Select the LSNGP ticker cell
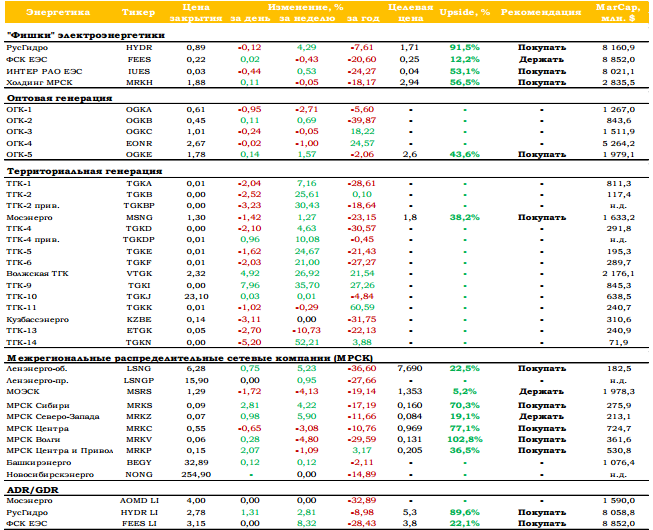Viewport: 653px width, 530px height. click(139, 381)
